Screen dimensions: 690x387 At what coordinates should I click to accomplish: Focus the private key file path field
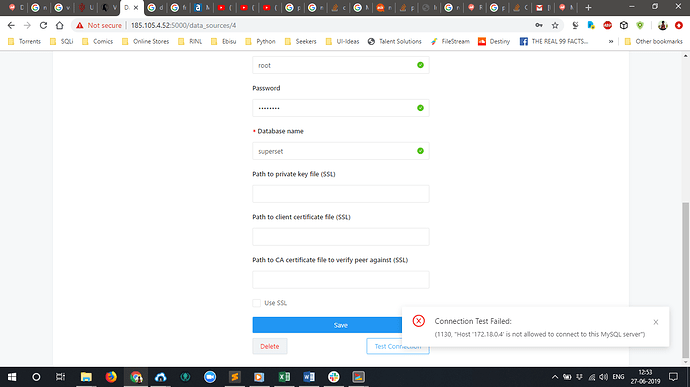[x=341, y=194]
